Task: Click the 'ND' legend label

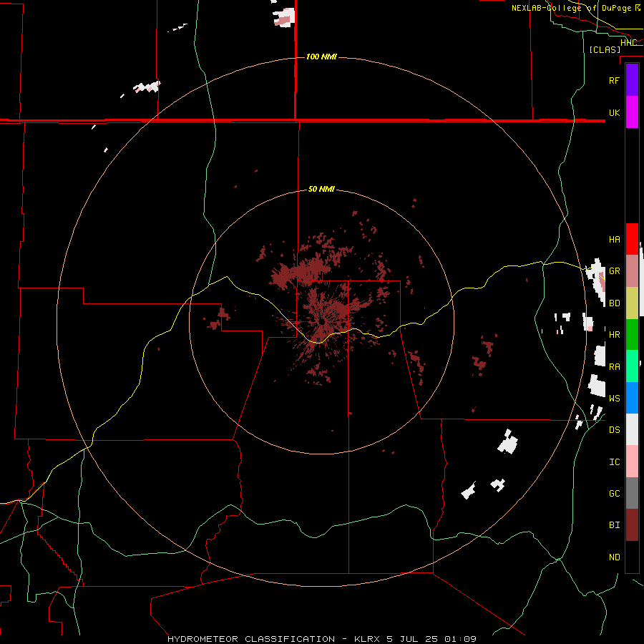Action: [614, 557]
